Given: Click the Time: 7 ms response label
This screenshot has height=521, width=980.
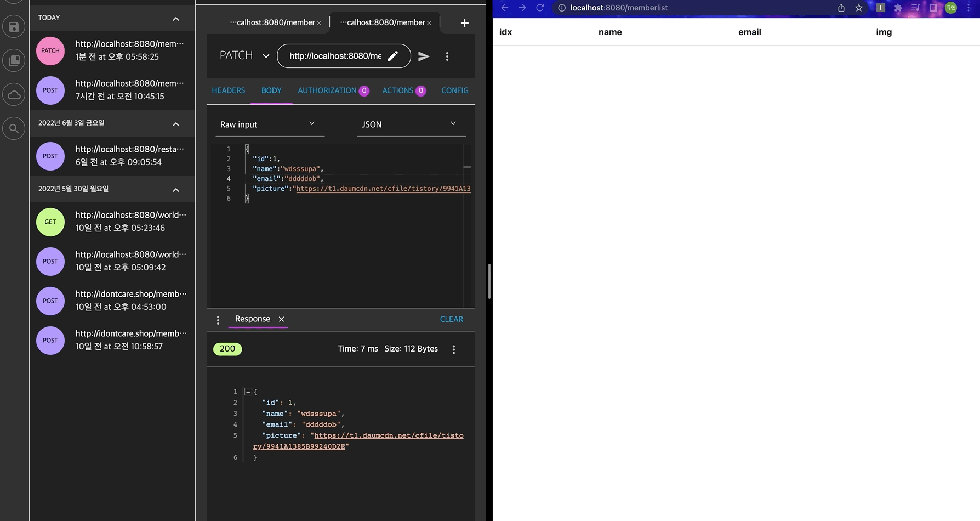Looking at the screenshot, I should click(358, 349).
